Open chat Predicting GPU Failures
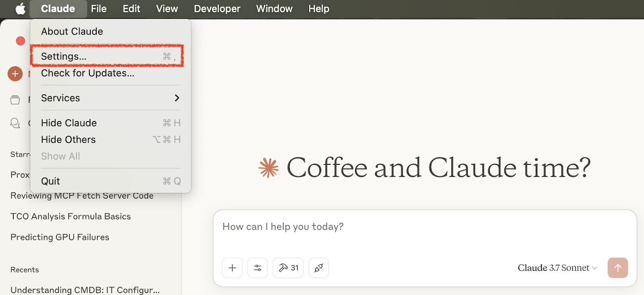 [x=60, y=237]
